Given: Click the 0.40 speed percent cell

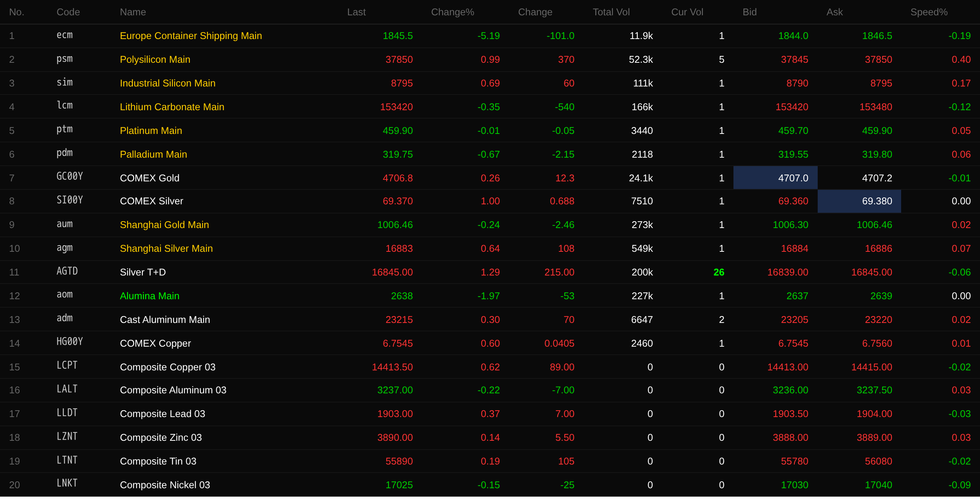Looking at the screenshot, I should 961,60.
